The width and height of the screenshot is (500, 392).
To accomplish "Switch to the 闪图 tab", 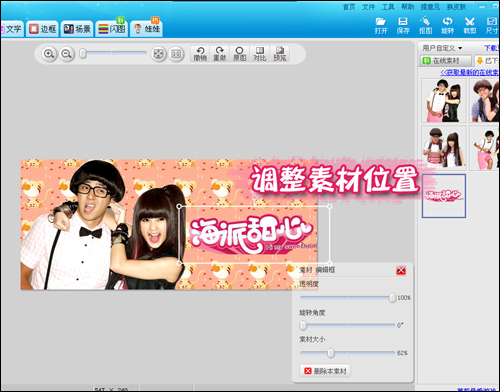I will [112, 29].
